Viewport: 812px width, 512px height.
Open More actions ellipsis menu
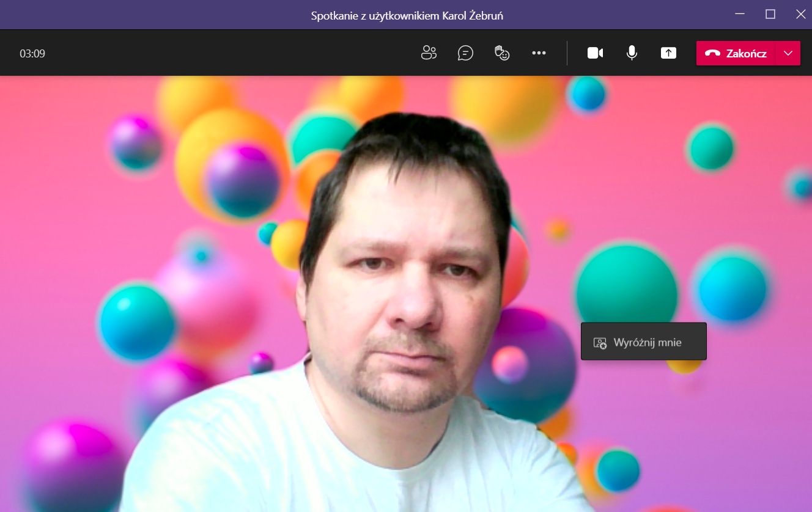539,53
